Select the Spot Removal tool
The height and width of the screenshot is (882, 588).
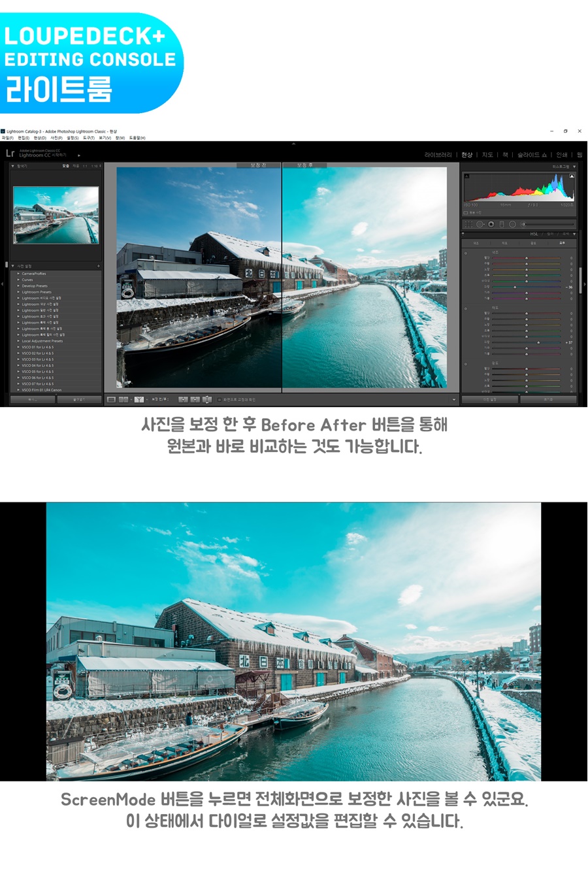click(480, 224)
